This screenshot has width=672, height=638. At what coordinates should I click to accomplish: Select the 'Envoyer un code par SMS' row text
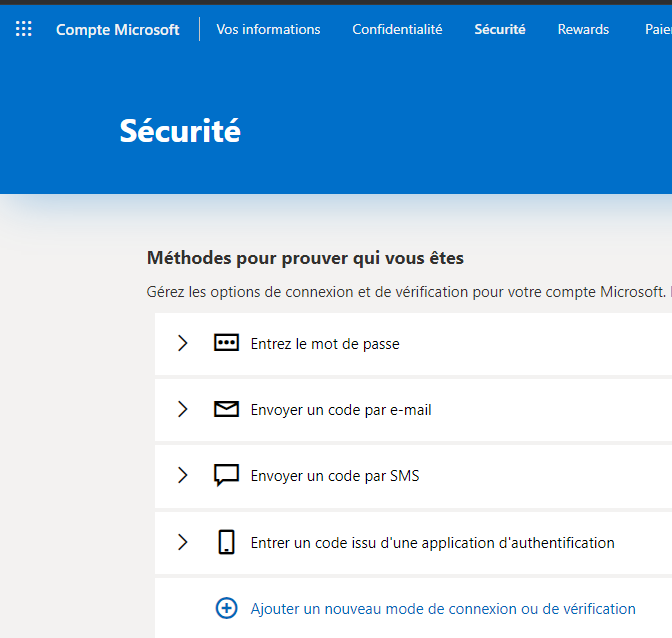tap(335, 475)
